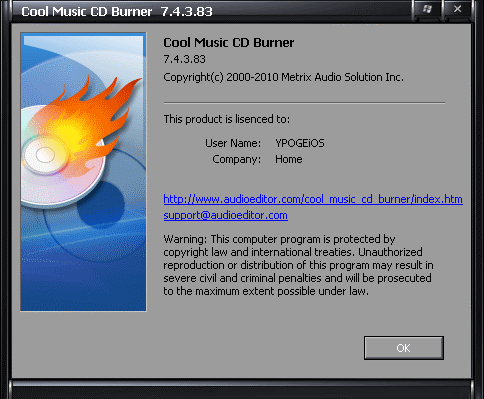
Task: Open the support@audioeditor.com email link
Action: coord(225,215)
